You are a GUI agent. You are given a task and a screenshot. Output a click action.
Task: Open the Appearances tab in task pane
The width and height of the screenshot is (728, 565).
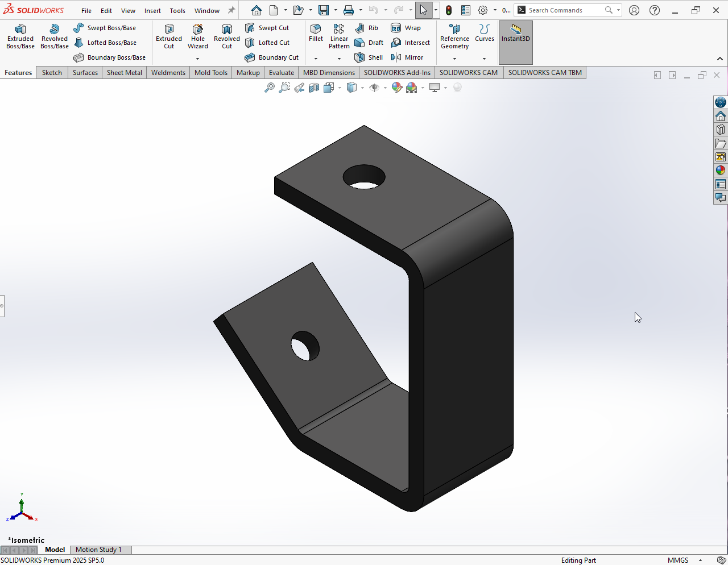click(721, 171)
